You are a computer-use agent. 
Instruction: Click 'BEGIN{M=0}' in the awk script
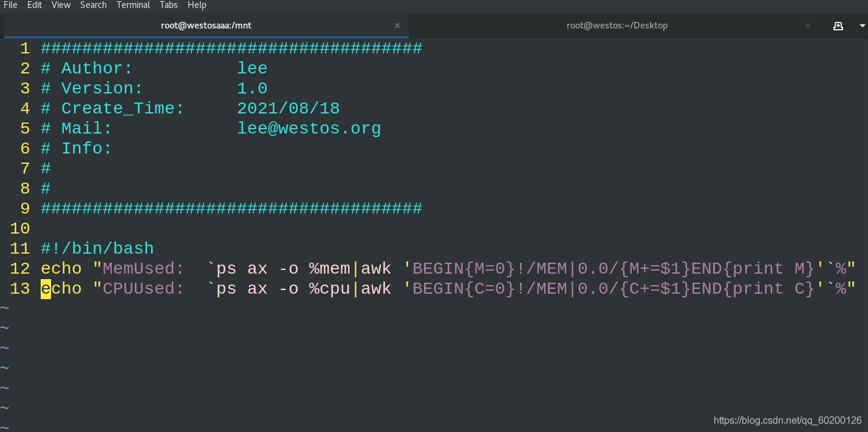click(x=464, y=268)
